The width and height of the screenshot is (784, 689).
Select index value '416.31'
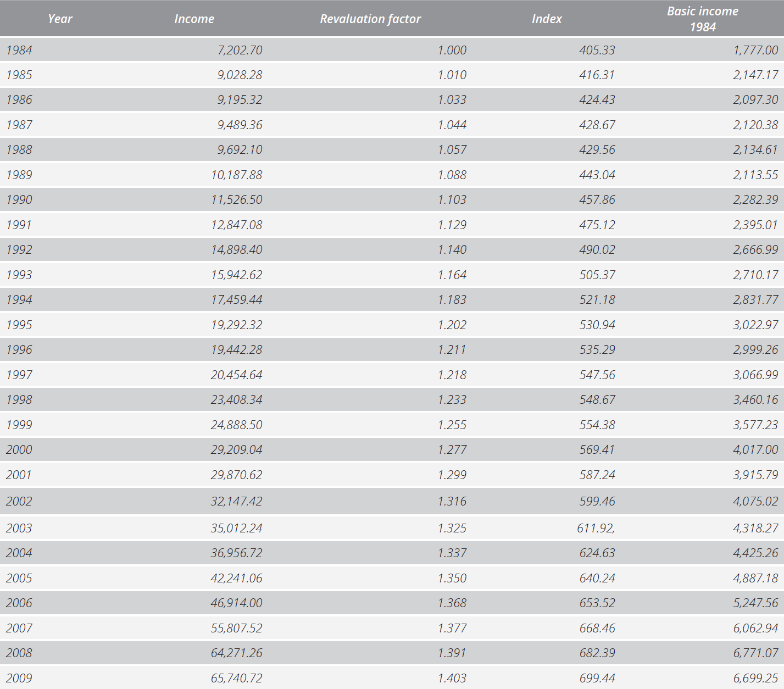[x=597, y=75]
